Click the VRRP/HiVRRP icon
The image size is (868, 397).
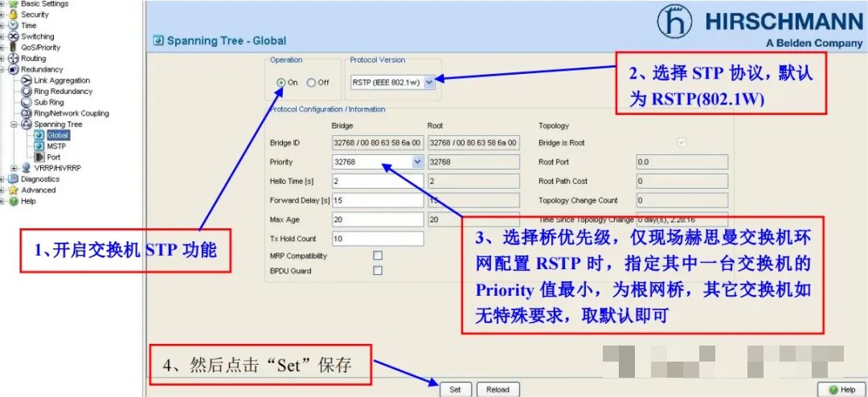(26, 168)
